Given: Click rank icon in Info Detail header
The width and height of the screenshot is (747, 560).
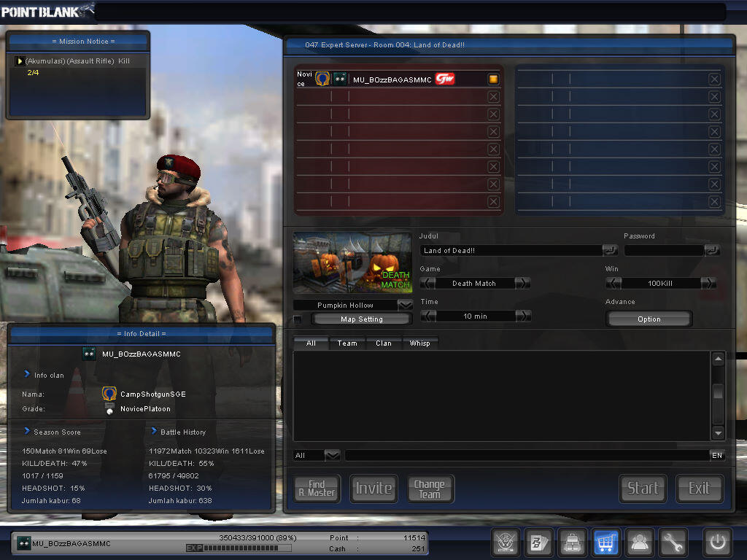Looking at the screenshot, I should (x=89, y=354).
